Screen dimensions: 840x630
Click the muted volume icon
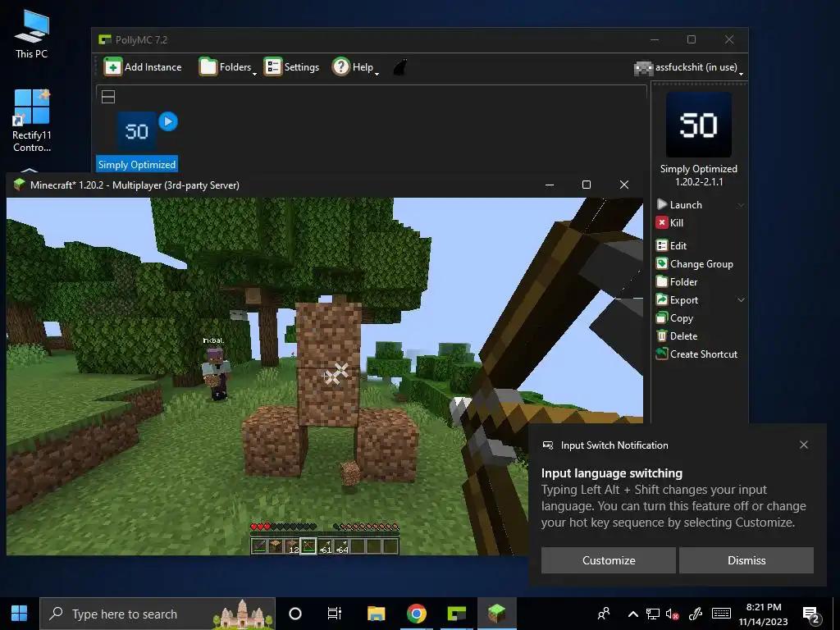[x=672, y=614]
